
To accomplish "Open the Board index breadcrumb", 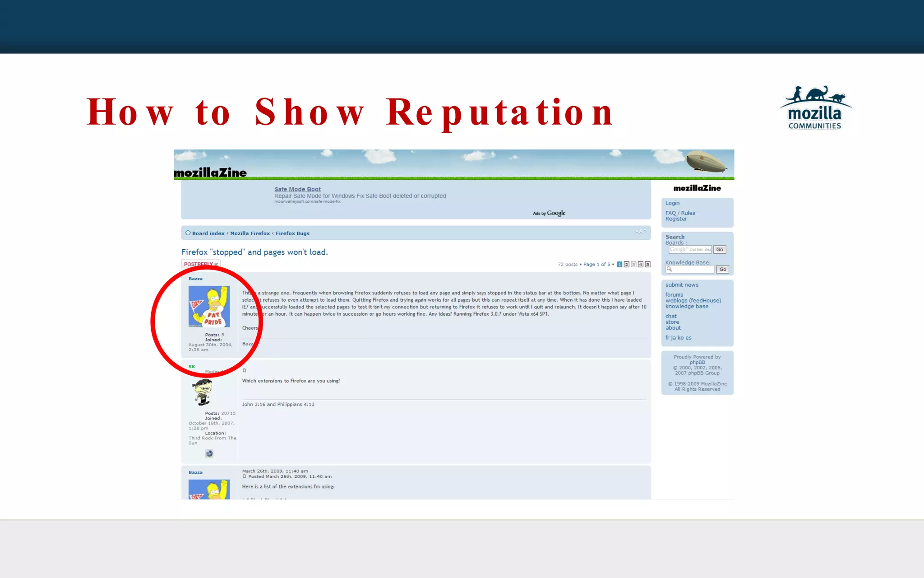I will (208, 233).
